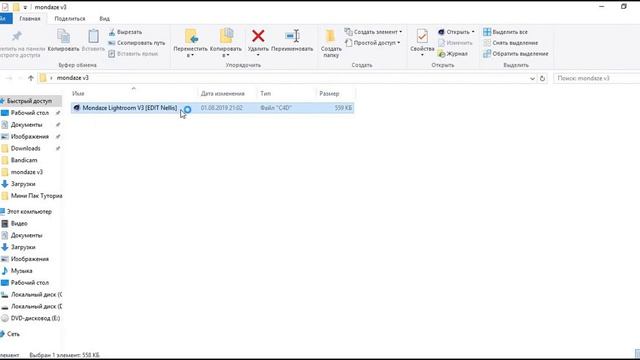The width and height of the screenshot is (640, 360).
Task: Click 559 КБ size cell
Action: [343, 108]
